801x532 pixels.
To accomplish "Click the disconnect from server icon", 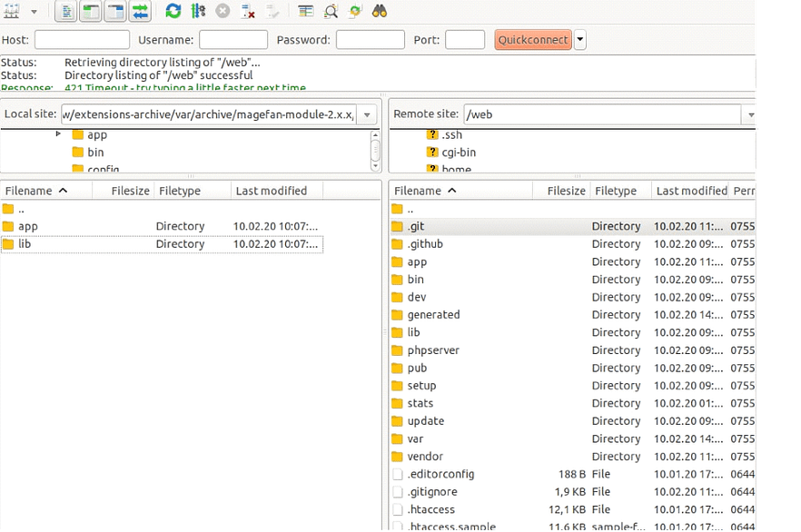I will 248,12.
